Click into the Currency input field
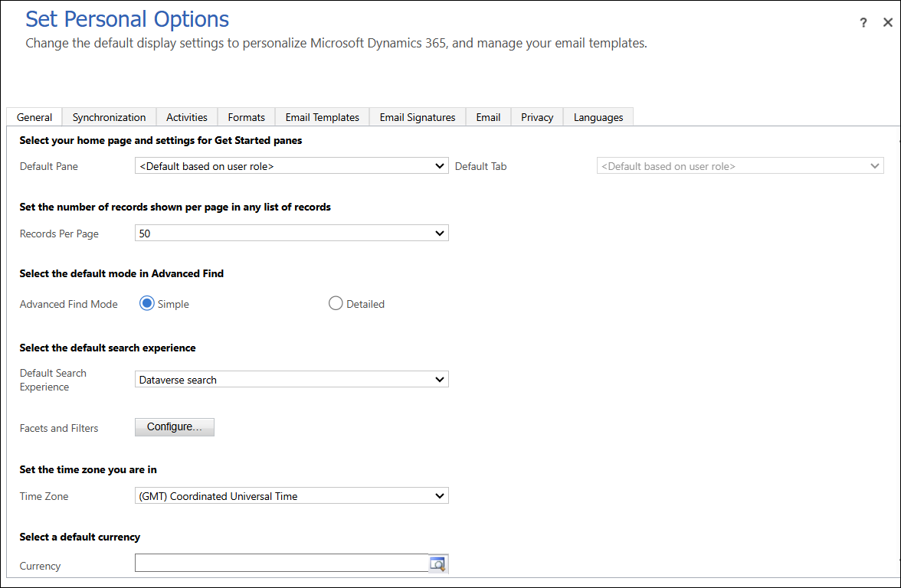 [281, 563]
